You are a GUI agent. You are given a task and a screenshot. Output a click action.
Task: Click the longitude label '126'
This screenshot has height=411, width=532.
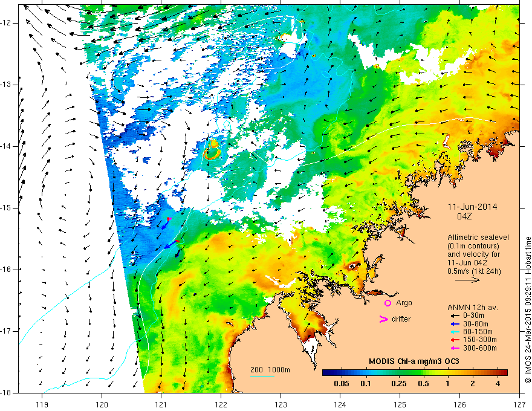pyautogui.click(x=459, y=404)
